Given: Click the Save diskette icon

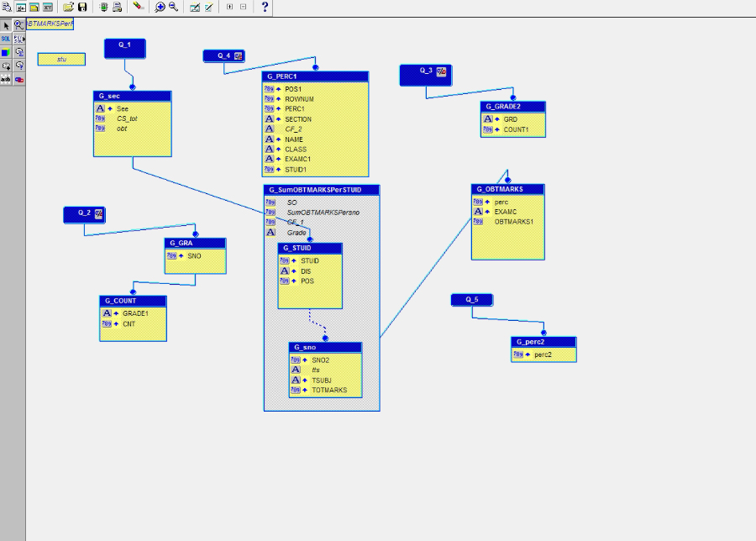Looking at the screenshot, I should click(82, 8).
